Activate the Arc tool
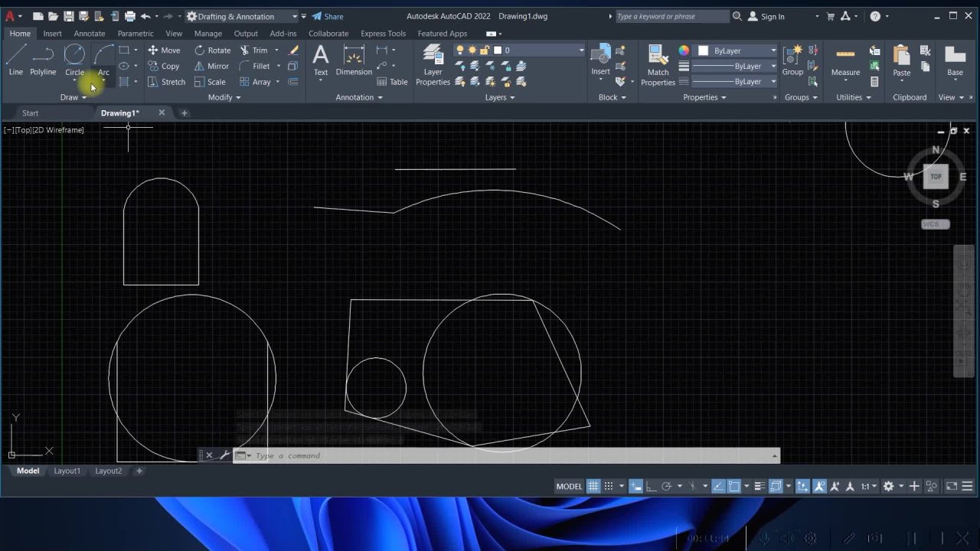Screen dimensions: 980x551 click(103, 60)
